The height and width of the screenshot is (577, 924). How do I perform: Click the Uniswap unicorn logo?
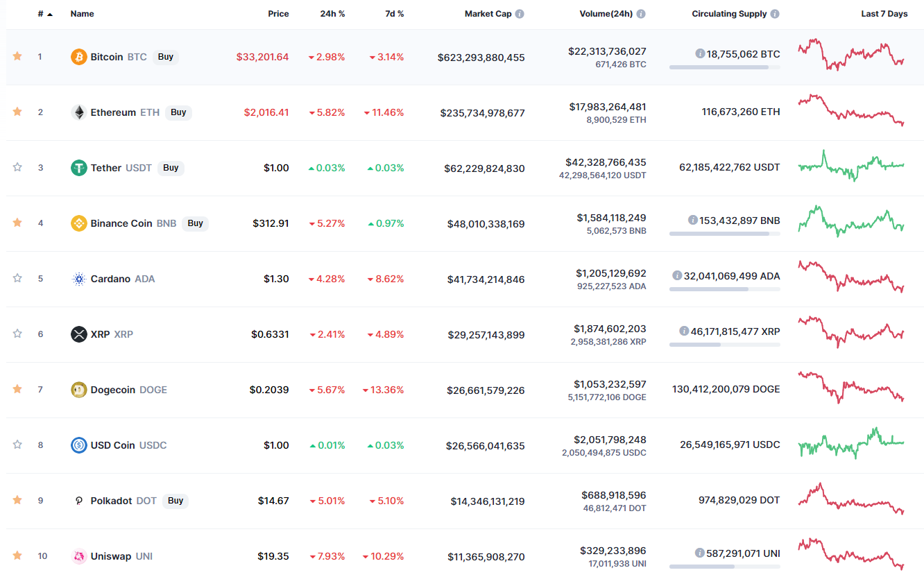point(79,556)
